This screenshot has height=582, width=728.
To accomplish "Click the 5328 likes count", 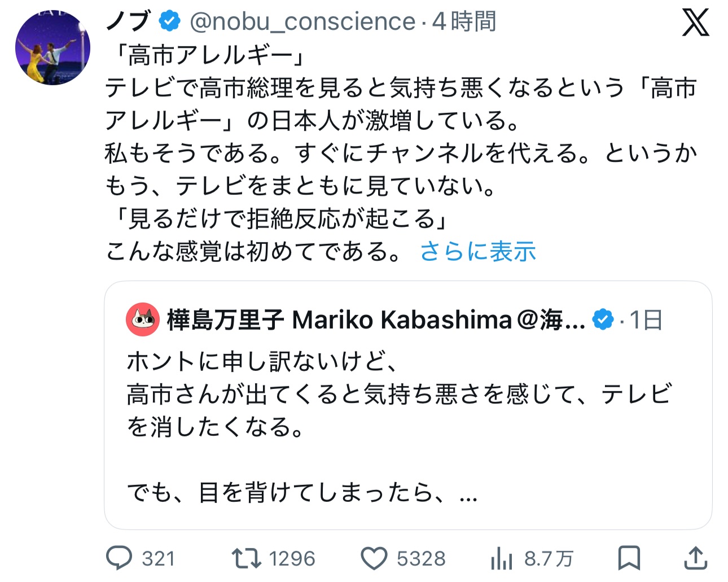I will pyautogui.click(x=421, y=559).
